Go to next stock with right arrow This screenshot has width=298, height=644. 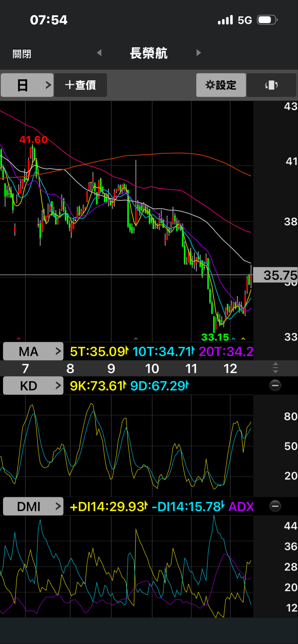[x=199, y=53]
